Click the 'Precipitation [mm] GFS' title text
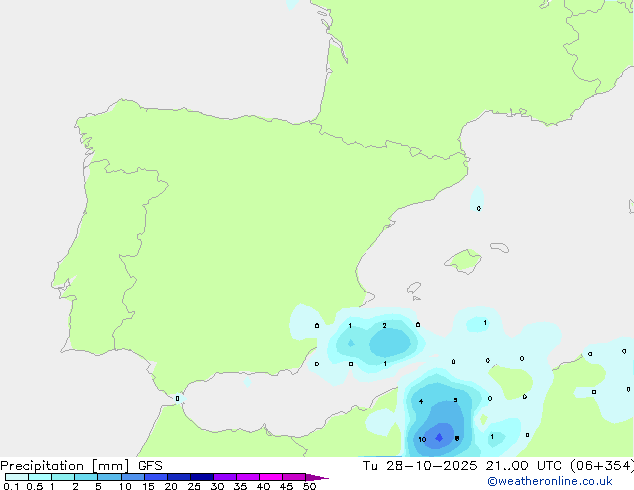This screenshot has width=634, height=490. point(81,466)
